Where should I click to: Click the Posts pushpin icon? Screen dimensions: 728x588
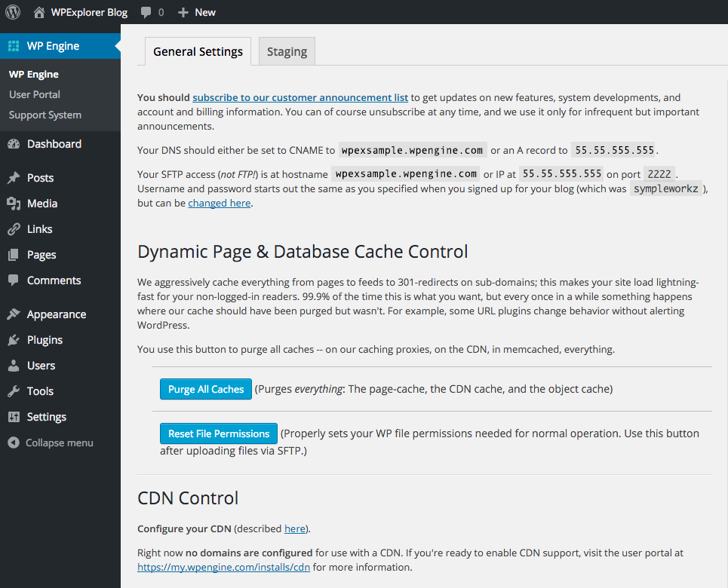(x=14, y=178)
